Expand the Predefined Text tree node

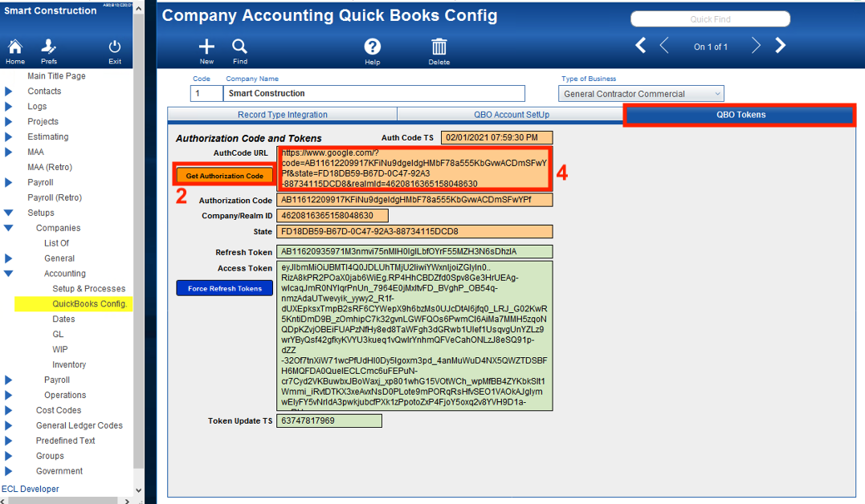click(8, 441)
